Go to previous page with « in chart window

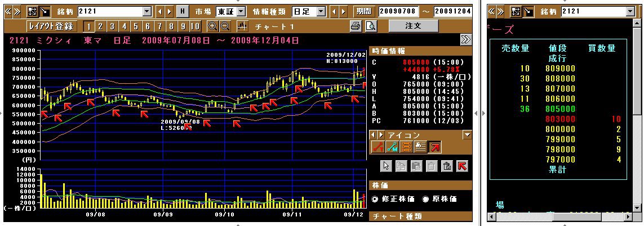[x=8, y=11]
